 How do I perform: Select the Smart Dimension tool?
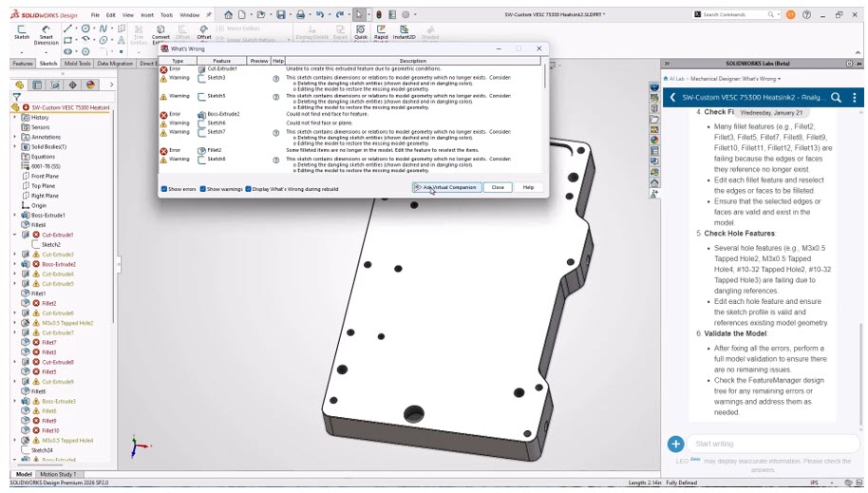point(46,34)
